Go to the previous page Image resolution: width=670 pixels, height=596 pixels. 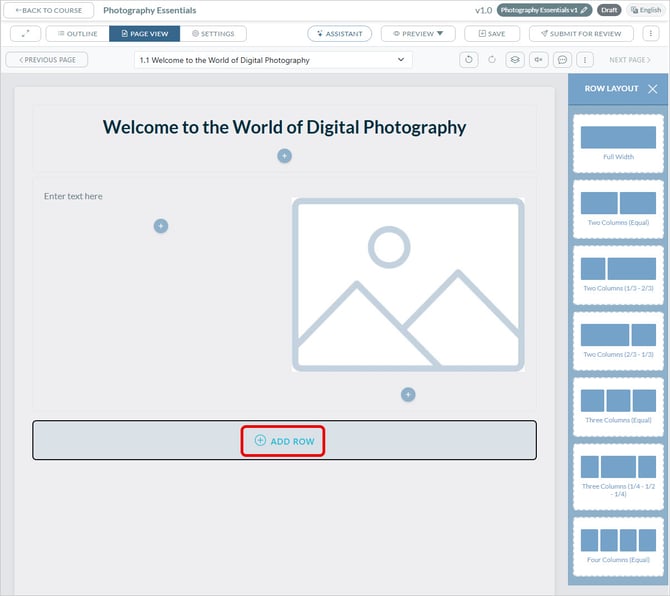pyautogui.click(x=47, y=60)
